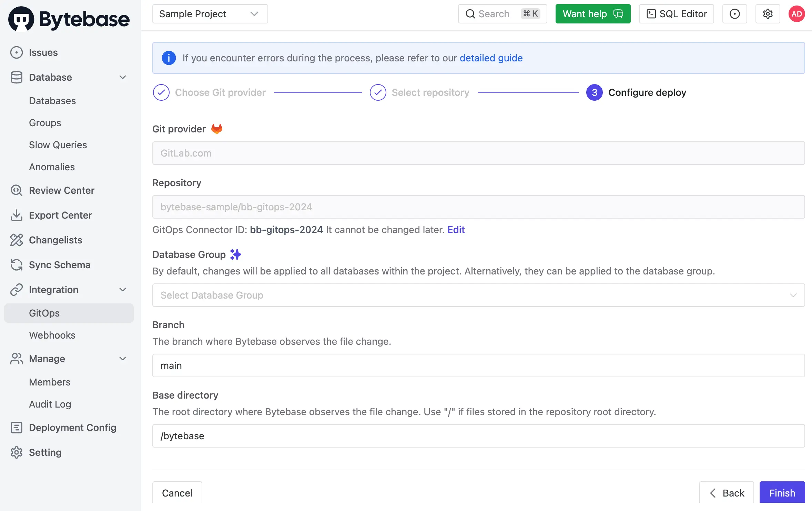Open the AD user avatar menu
This screenshot has height=511, width=812.
pos(796,14)
